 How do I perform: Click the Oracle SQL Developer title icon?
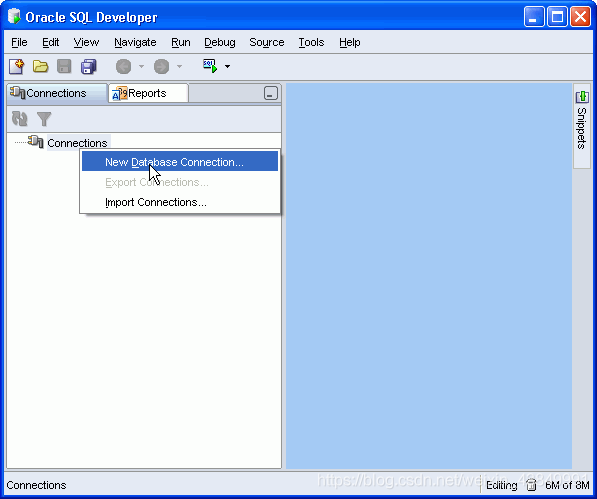tap(14, 16)
